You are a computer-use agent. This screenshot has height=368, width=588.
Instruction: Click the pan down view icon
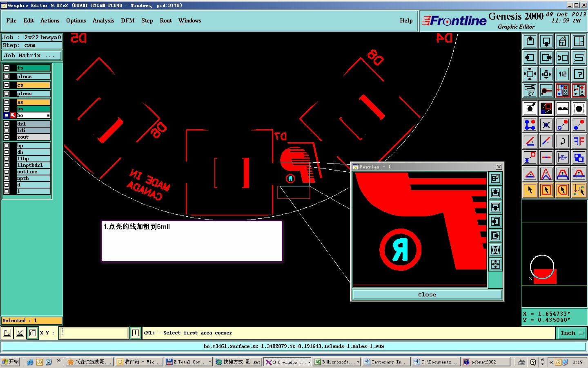(x=546, y=41)
